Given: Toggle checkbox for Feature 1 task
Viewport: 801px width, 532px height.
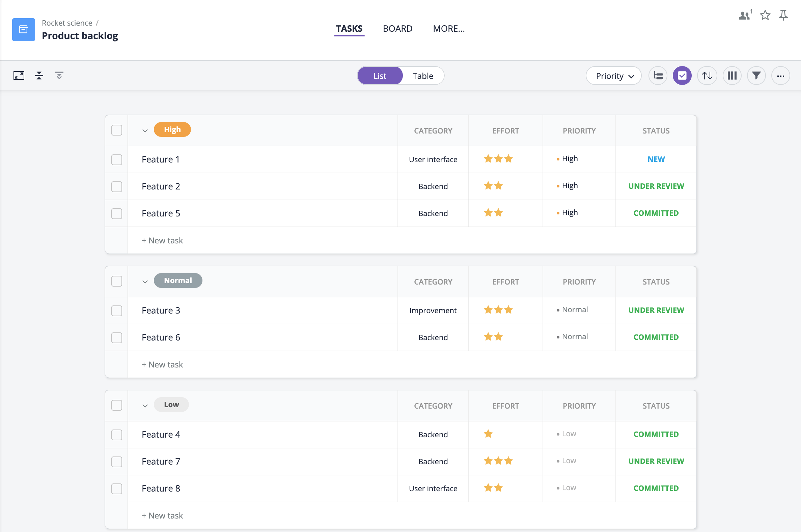Looking at the screenshot, I should point(116,158).
